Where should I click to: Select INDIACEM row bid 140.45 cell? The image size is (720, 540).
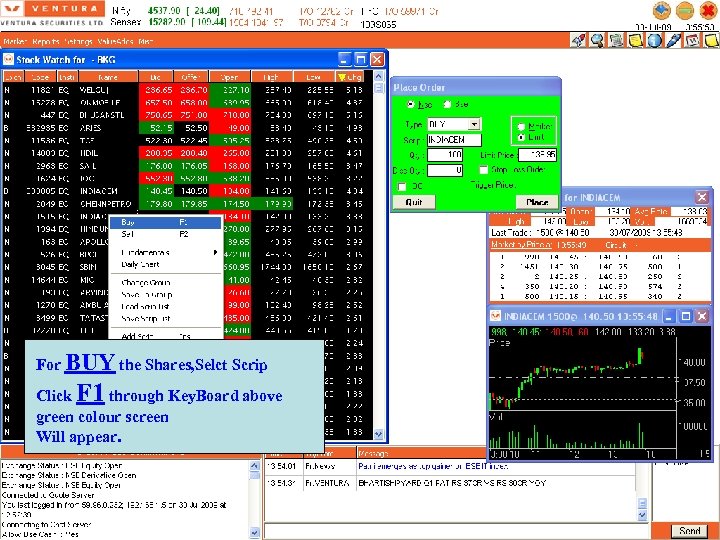pos(156,191)
